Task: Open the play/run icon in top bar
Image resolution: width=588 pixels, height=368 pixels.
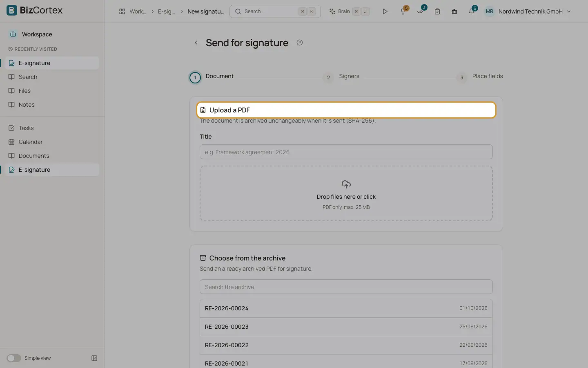Action: tap(385, 11)
